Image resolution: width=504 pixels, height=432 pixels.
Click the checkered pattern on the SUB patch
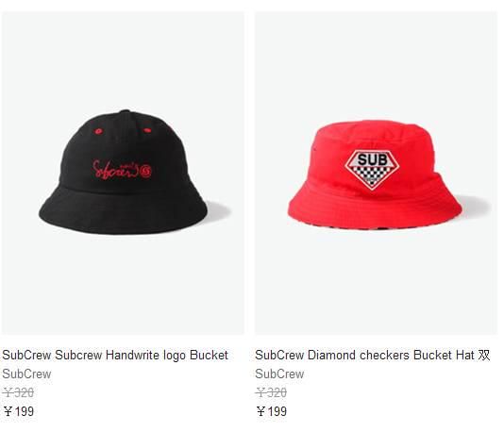pos(372,176)
